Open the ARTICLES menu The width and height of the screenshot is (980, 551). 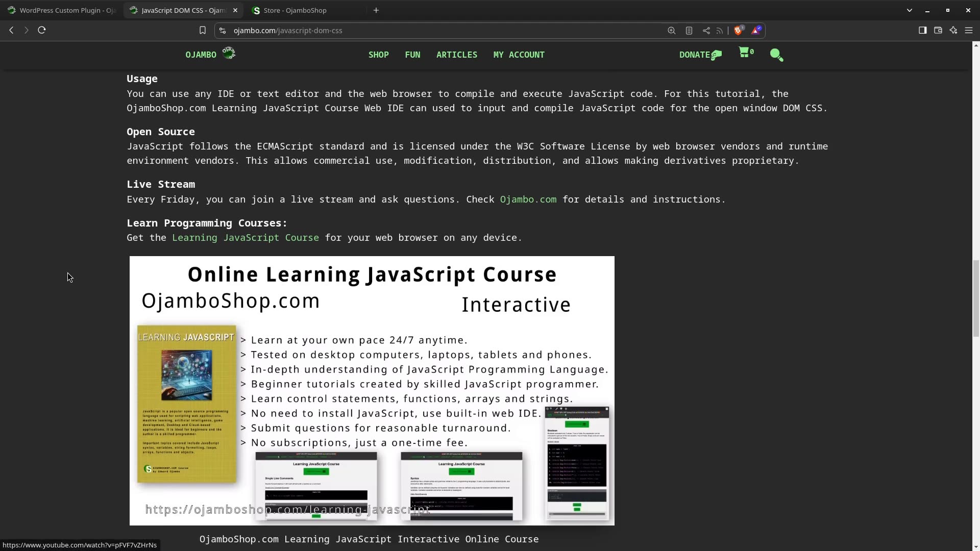tap(457, 55)
